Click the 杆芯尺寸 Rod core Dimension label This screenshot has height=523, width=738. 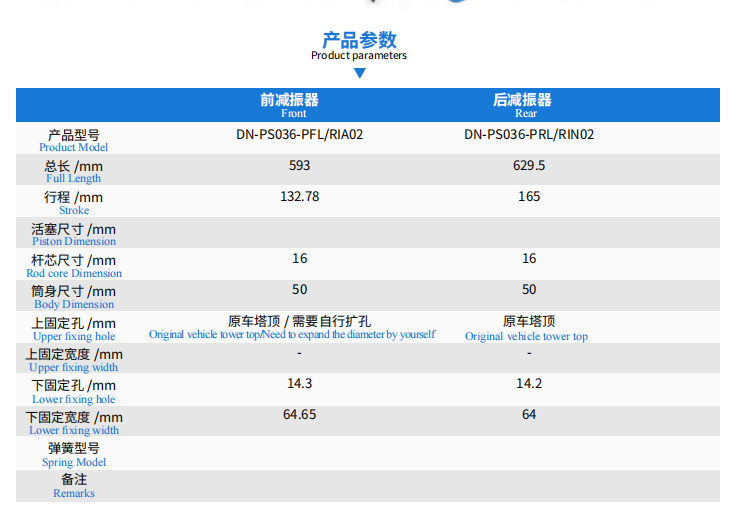point(74,266)
